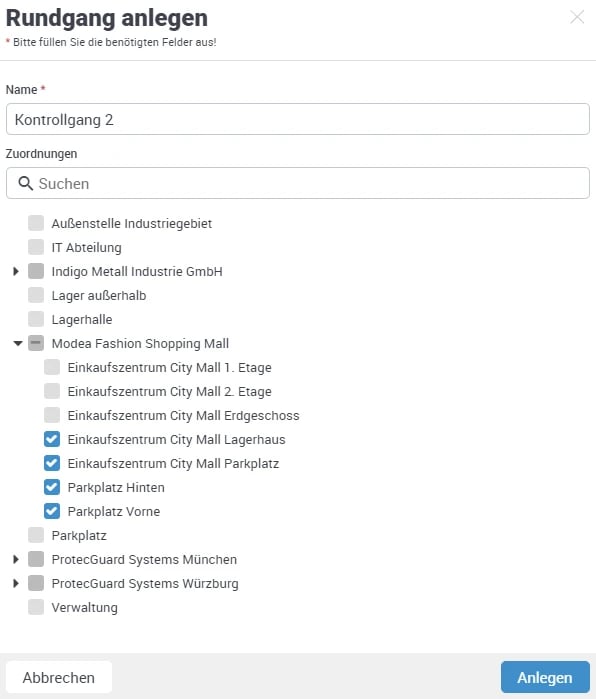Toggle the Modea Fashion Shopping Mall checkbox
Image resolution: width=596 pixels, height=699 pixels.
point(36,343)
